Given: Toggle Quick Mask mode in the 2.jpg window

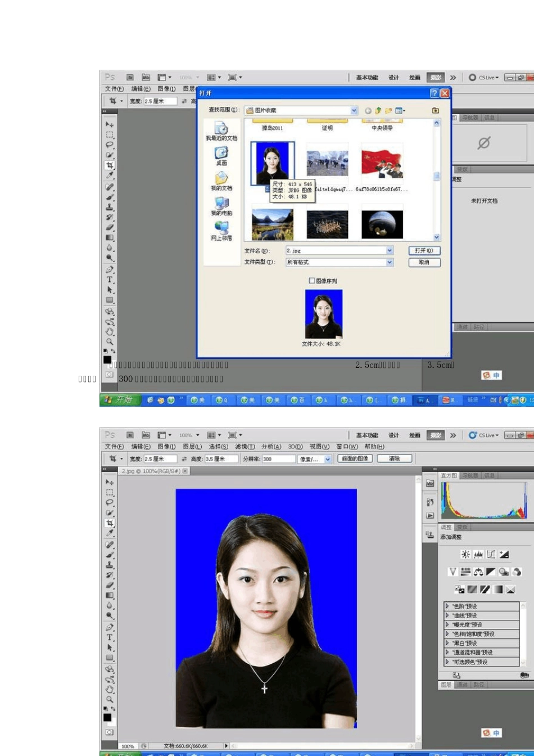Looking at the screenshot, I should pos(109,732).
